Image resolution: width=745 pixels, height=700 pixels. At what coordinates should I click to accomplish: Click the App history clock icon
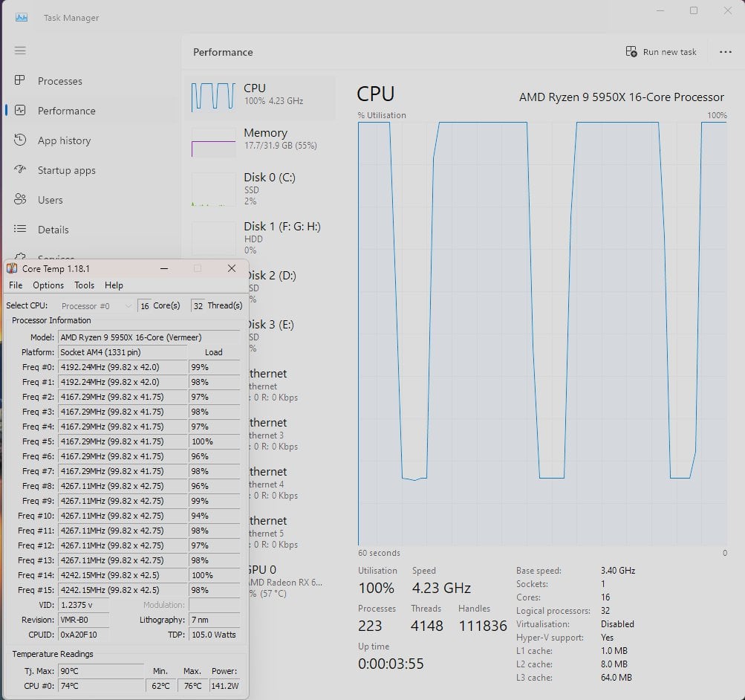(20, 140)
